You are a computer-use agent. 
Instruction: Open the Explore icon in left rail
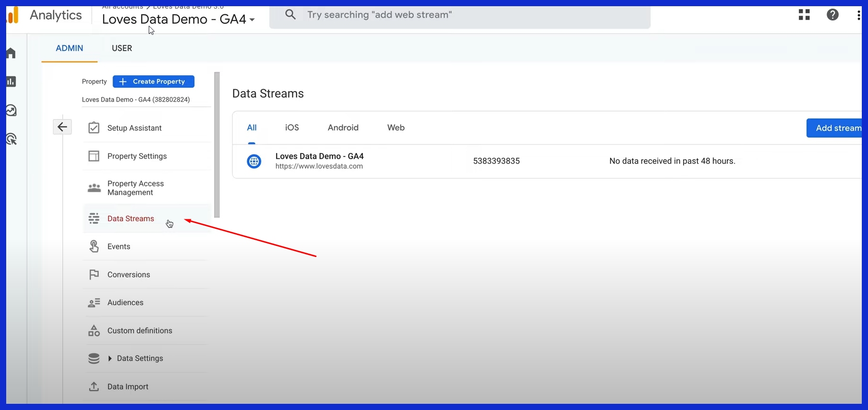[x=11, y=111]
